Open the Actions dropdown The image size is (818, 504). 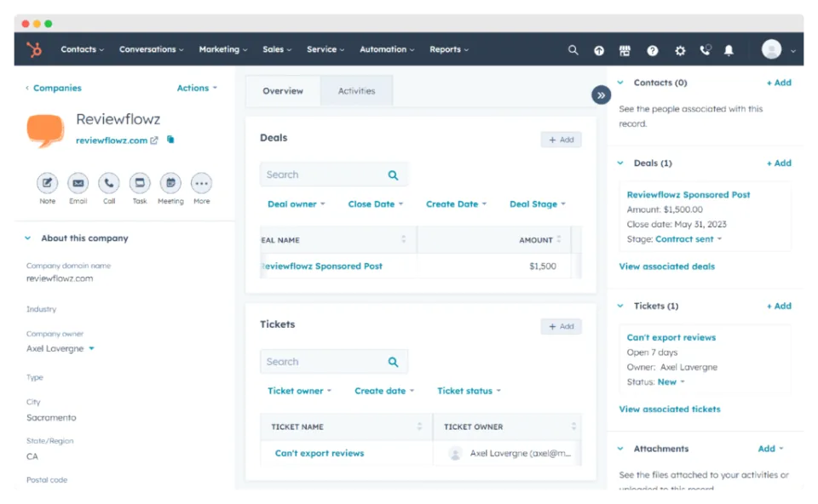coord(197,88)
